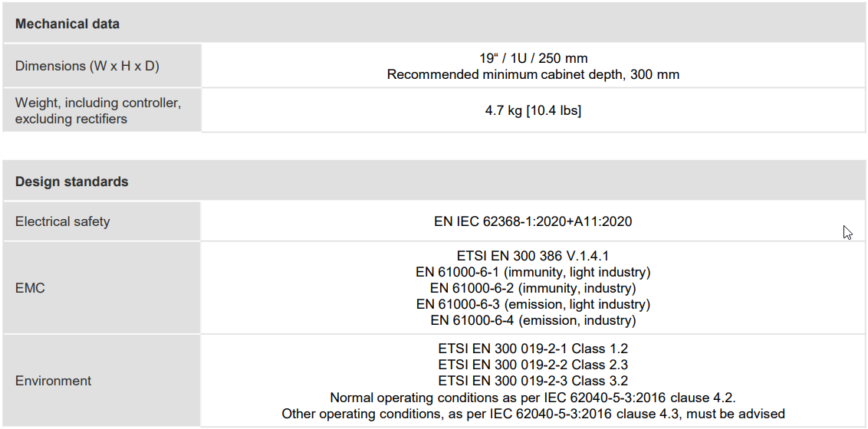Image resolution: width=868 pixels, height=429 pixels.
Task: Click the Design standards section header
Action: (72, 182)
